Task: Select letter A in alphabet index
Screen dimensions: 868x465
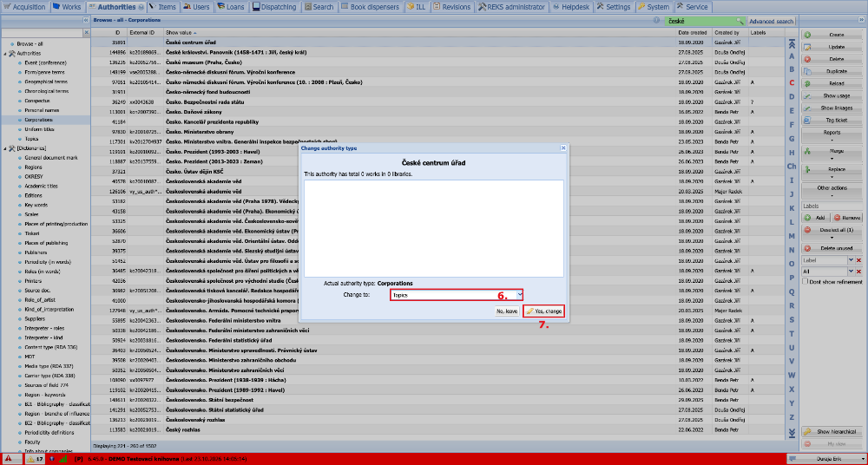Action: 792,56
